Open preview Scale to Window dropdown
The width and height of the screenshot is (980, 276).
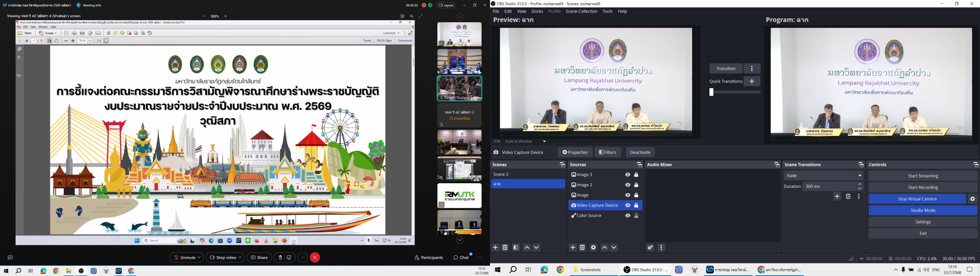click(544, 141)
